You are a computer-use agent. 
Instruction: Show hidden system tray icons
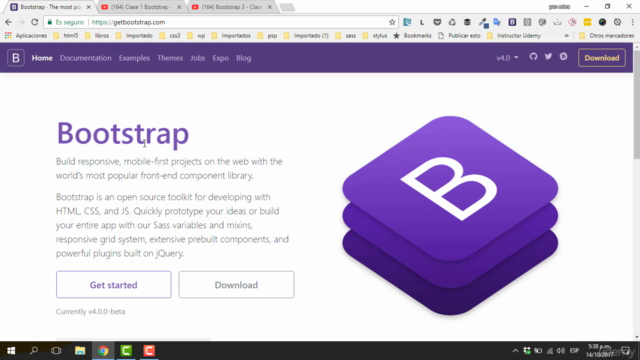516,351
